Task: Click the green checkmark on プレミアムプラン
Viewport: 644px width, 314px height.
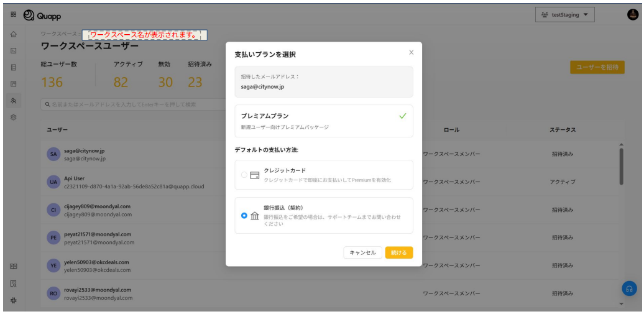Action: click(403, 116)
